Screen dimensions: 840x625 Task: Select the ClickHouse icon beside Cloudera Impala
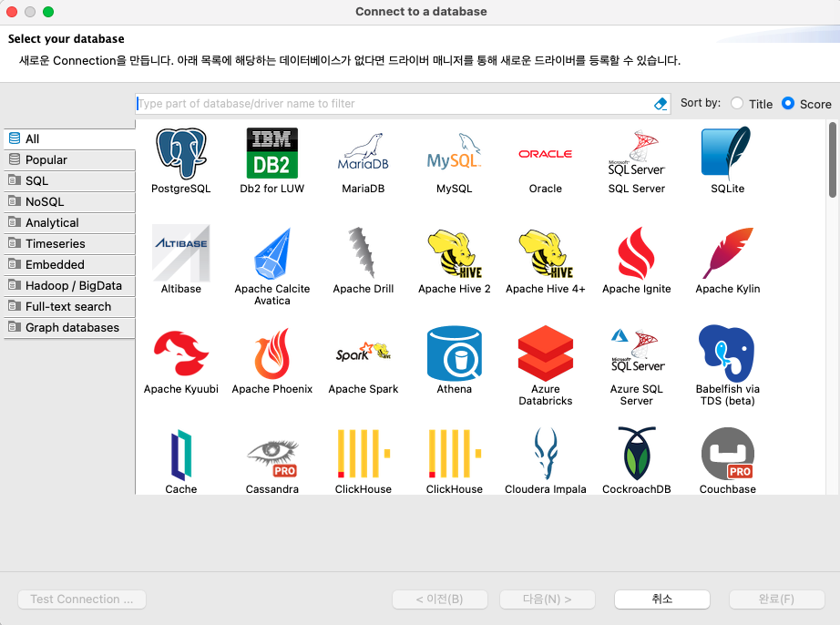tap(455, 453)
